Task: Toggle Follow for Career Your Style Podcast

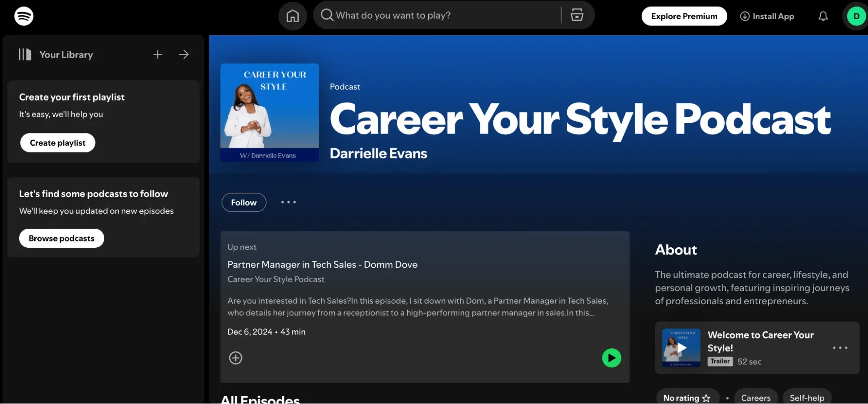Action: [244, 202]
